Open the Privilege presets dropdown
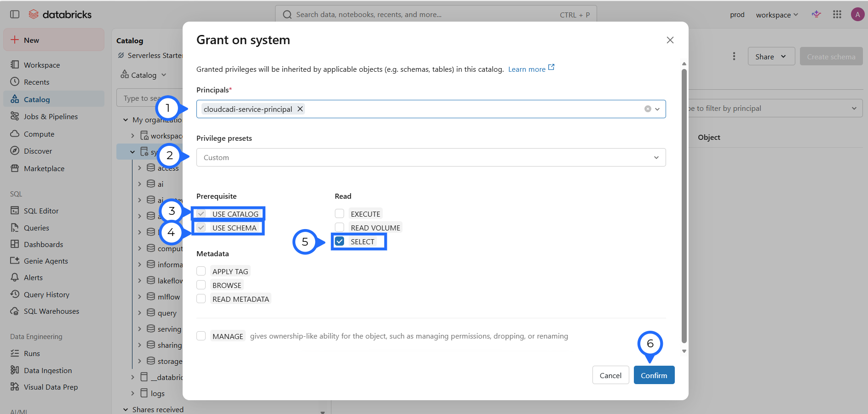This screenshot has height=414, width=868. (x=431, y=157)
